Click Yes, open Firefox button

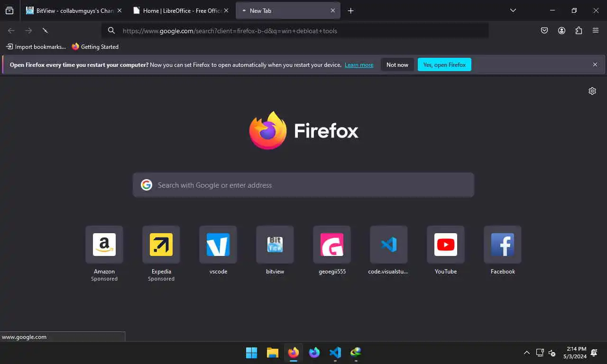444,65
